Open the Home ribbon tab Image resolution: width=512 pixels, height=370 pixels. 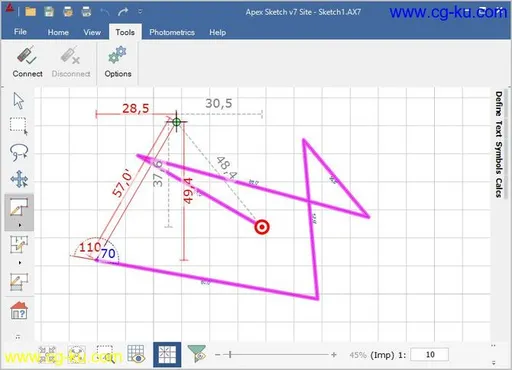(58, 32)
